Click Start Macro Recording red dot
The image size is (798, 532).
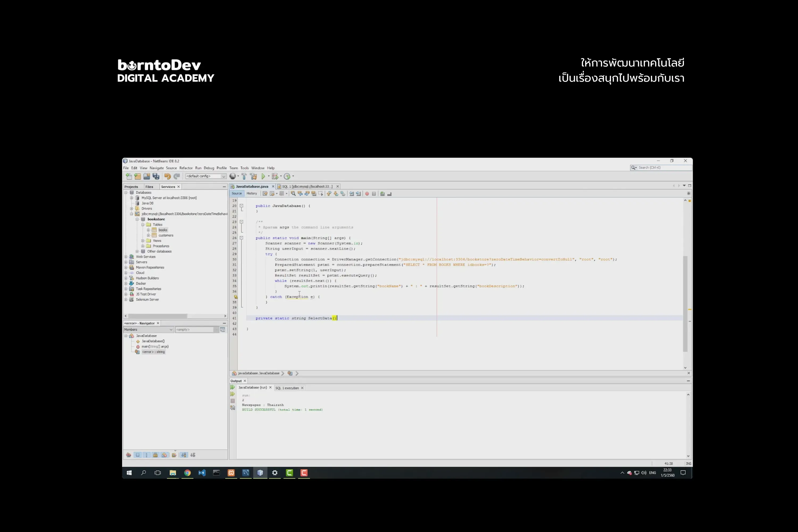pyautogui.click(x=367, y=194)
